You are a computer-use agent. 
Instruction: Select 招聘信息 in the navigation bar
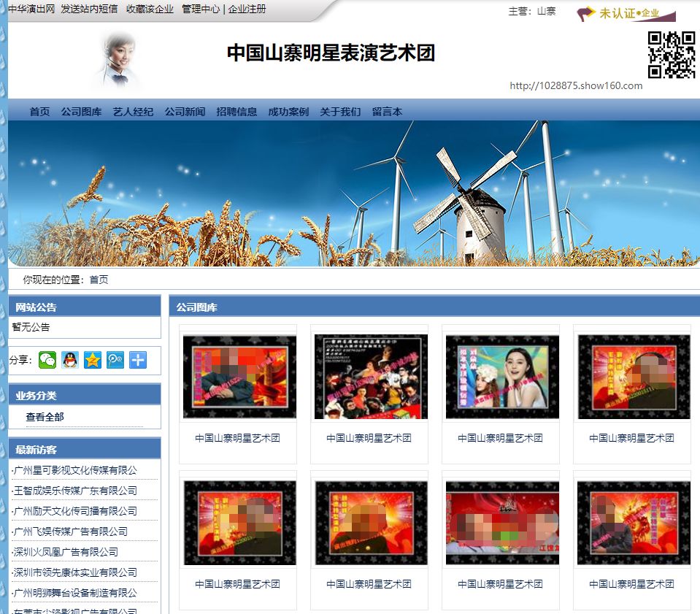click(236, 112)
